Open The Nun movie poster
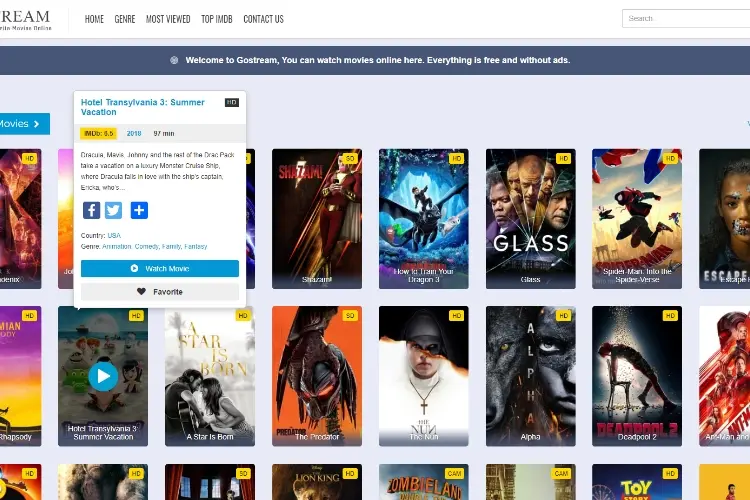 tap(423, 376)
